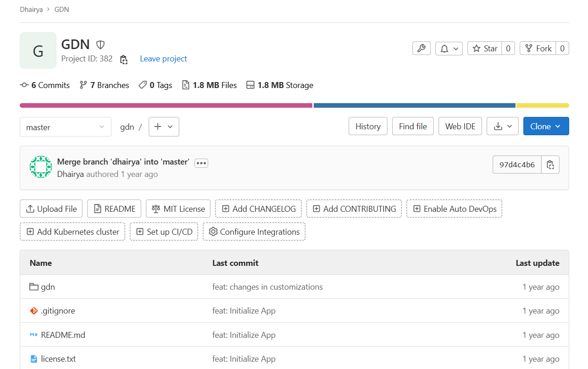Expand the plus add-file dropdown
Viewport: 588px width, 369px height.
click(x=164, y=127)
